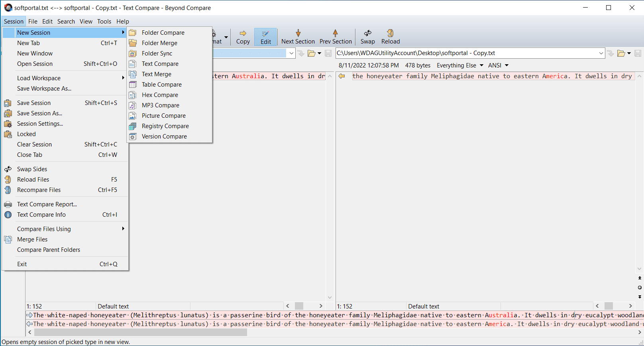Viewport: 644px width, 346px height.
Task: Choose Save Session As... menu entry
Action: coord(65,113)
